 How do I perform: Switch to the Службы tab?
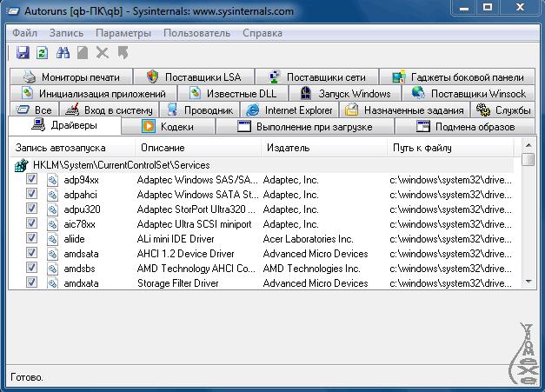(x=503, y=110)
